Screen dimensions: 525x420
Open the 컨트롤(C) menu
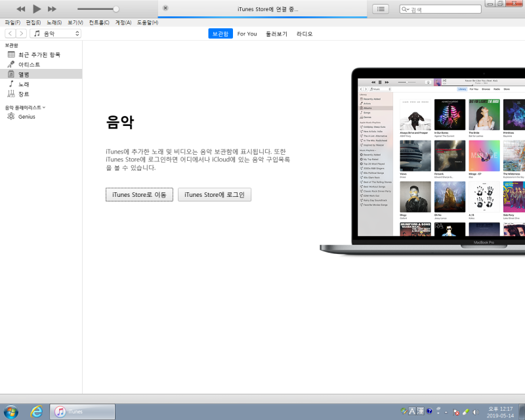pos(99,22)
